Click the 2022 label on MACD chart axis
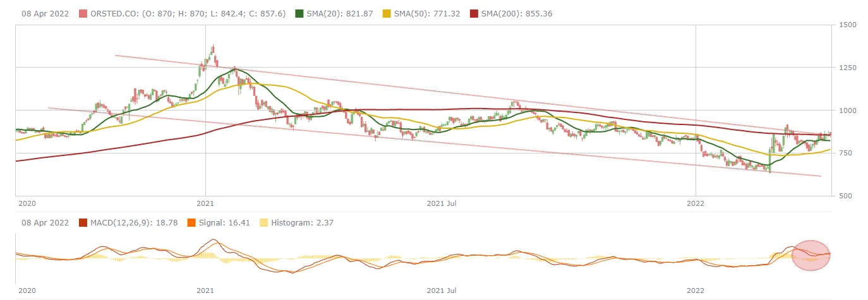Image resolution: width=868 pixels, height=300 pixels. tap(696, 291)
